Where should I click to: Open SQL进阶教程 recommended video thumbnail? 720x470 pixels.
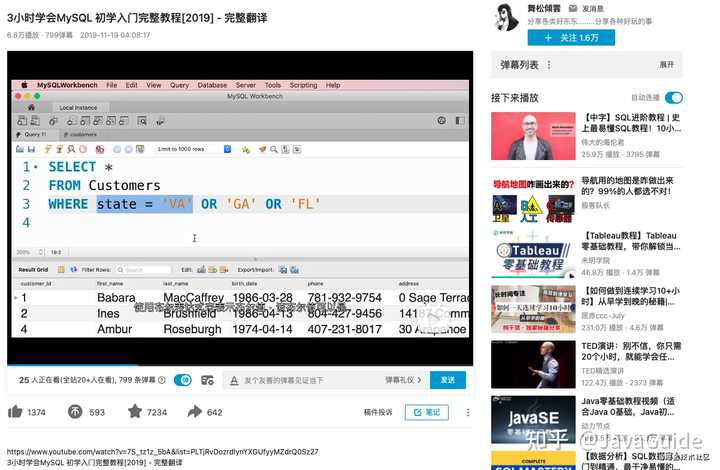[533, 136]
